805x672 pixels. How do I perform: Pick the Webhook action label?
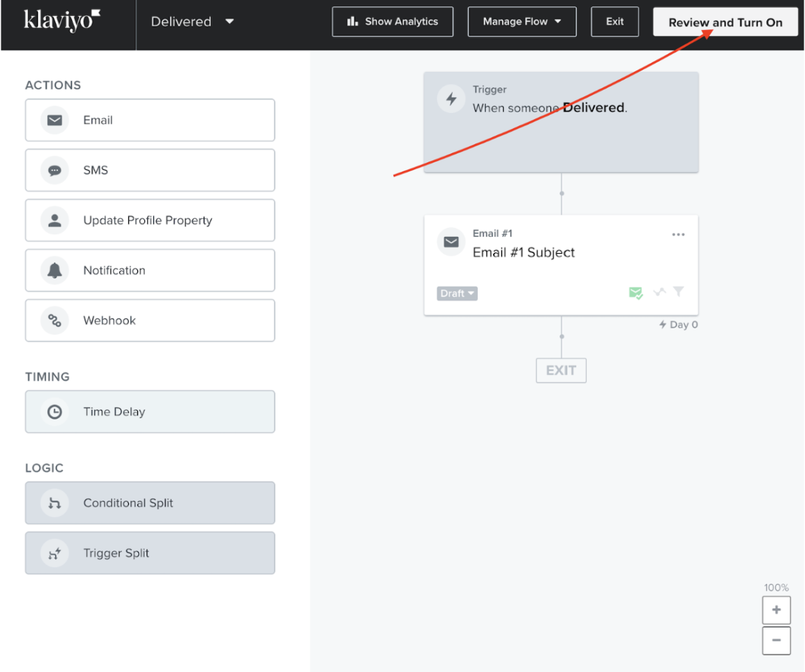(x=110, y=321)
